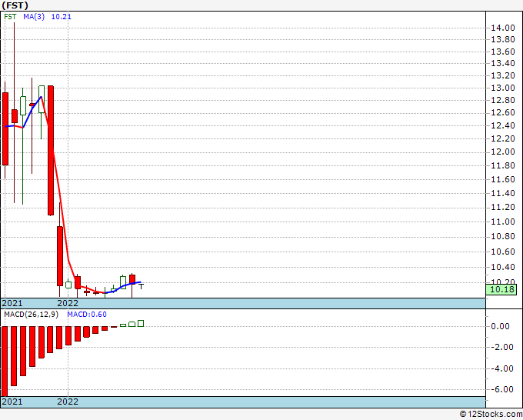Viewport: 523px width, 420px height.
Task: Click the MACD:0.60 value label
Action: pos(87,315)
